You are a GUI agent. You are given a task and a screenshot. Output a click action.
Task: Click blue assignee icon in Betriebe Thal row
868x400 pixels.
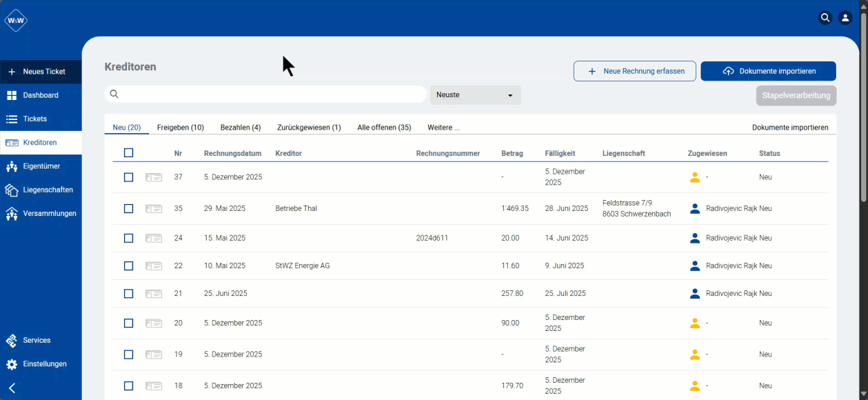695,208
